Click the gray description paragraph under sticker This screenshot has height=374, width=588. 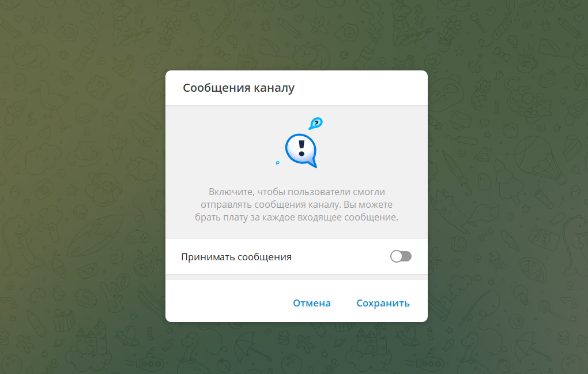[x=296, y=204]
